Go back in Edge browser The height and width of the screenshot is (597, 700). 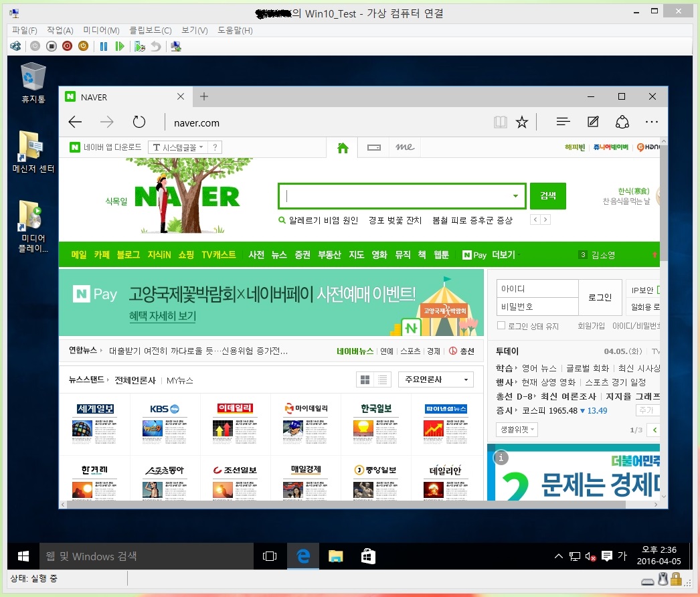(75, 122)
